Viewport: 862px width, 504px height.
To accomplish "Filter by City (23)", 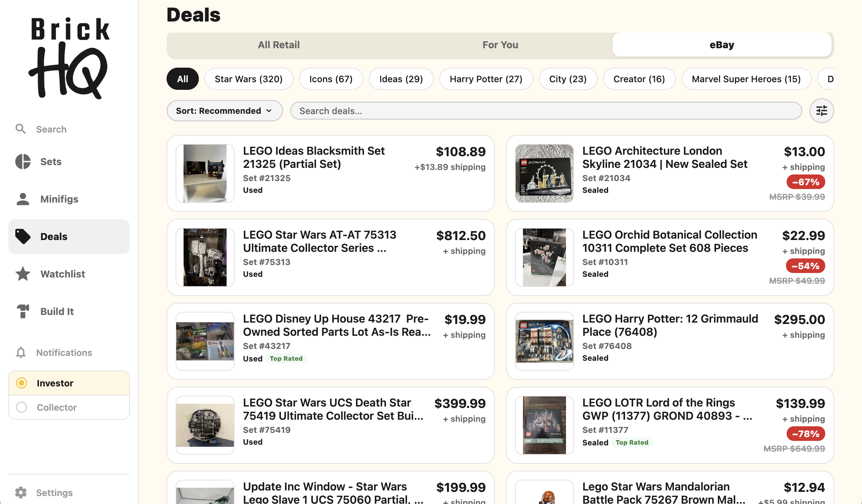I will click(x=568, y=79).
